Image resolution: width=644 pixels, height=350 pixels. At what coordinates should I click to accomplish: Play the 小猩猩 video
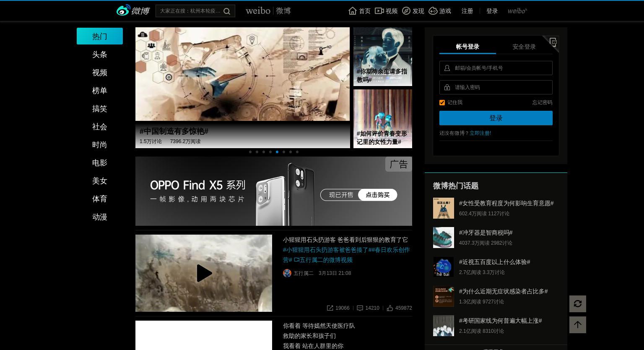(x=204, y=273)
